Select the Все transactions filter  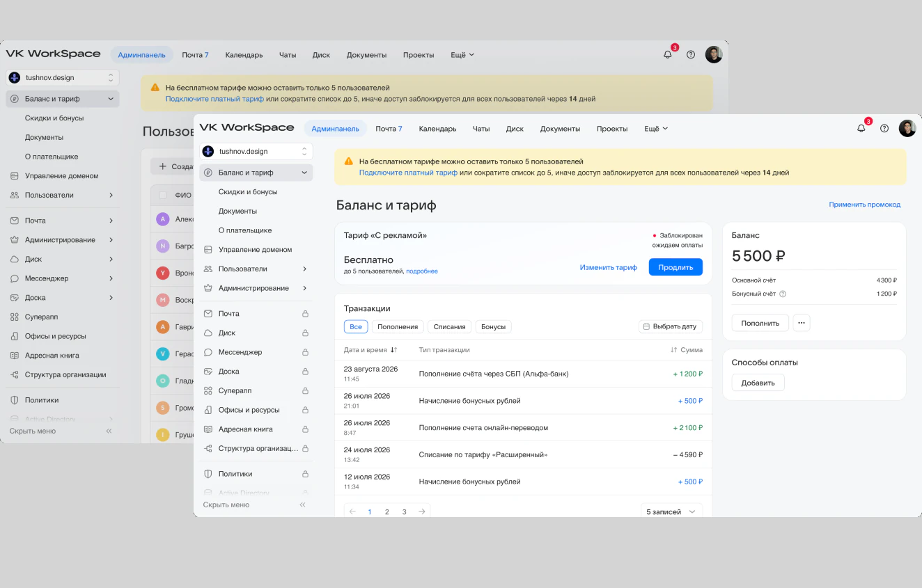(x=356, y=326)
